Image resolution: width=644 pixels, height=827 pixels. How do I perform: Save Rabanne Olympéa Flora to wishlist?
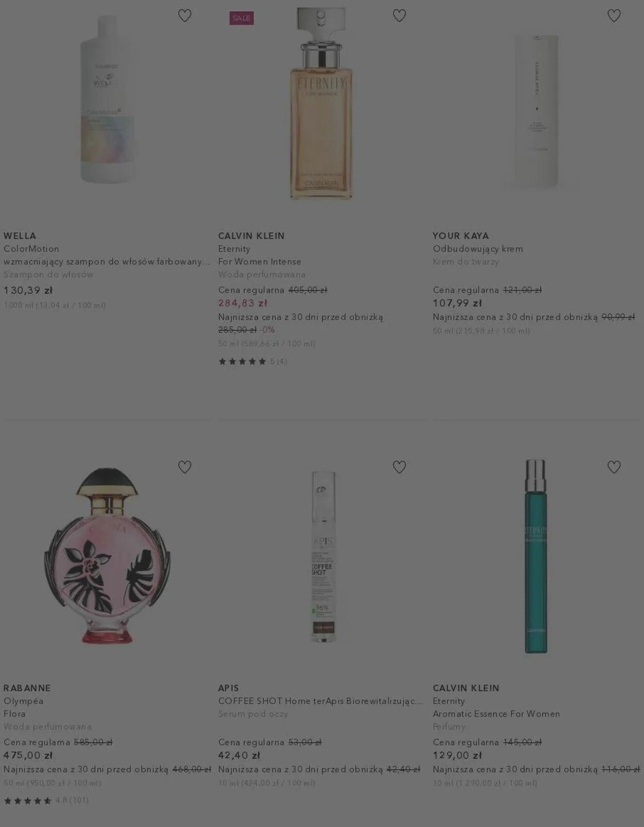pos(184,467)
